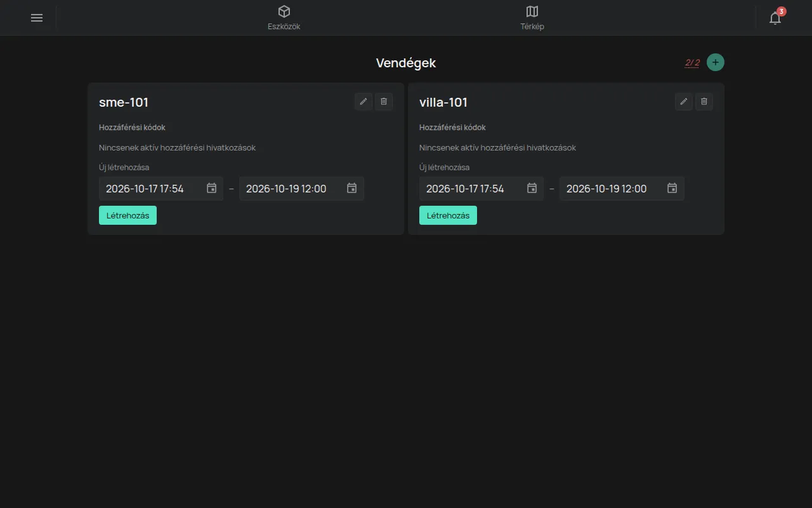The image size is (812, 508).
Task: Click Hozzáférési kódok label in villa-101 card
Action: (452, 128)
